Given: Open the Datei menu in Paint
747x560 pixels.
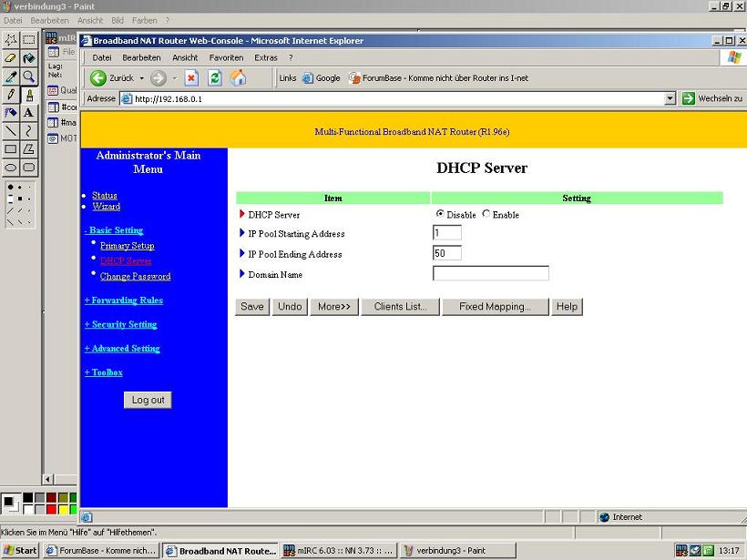Looking at the screenshot, I should pyautogui.click(x=13, y=20).
